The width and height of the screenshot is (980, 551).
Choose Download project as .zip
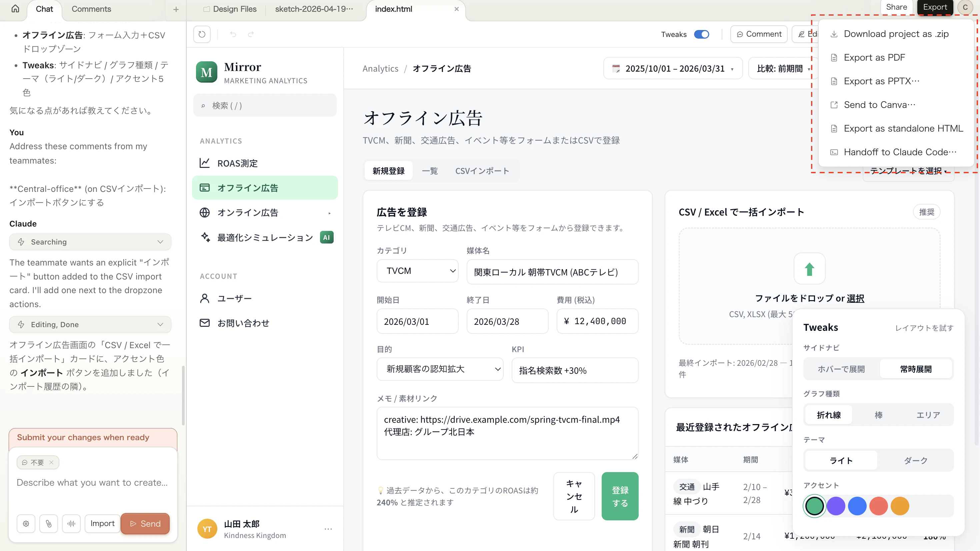point(896,34)
